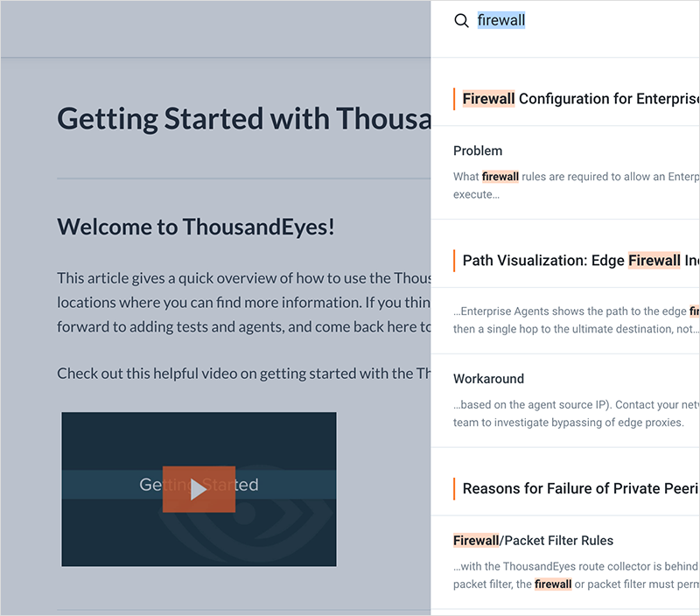Click the "Welcome to ThousandEyes!" heading
700x616 pixels.
coord(196,227)
